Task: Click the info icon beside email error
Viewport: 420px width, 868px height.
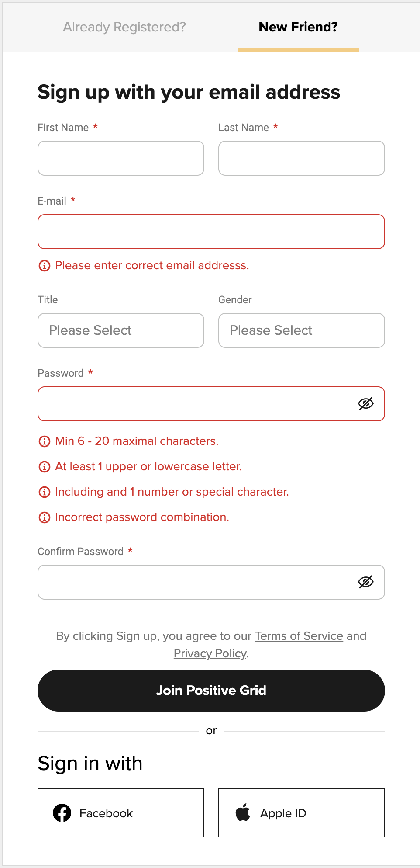Action: (44, 266)
